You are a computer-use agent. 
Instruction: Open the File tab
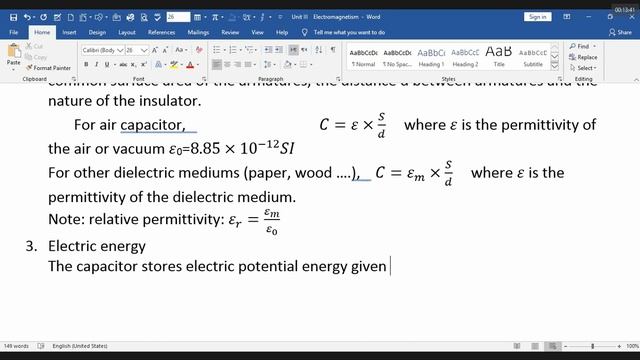[x=13, y=32]
